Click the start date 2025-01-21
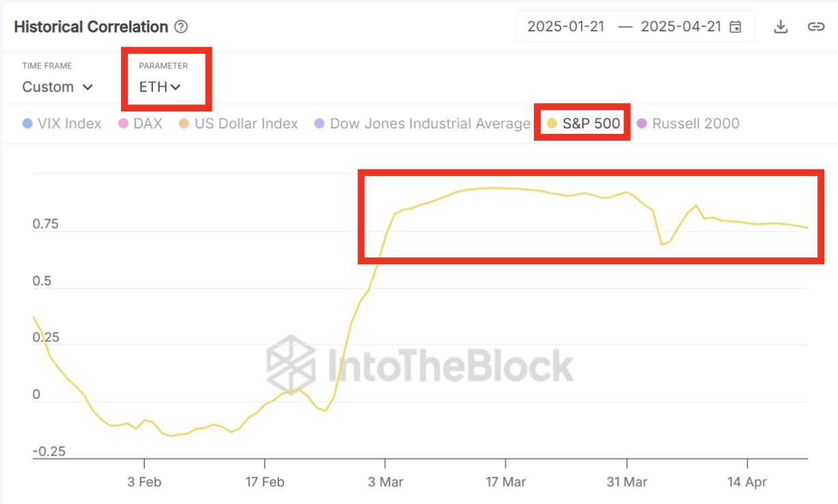 pyautogui.click(x=565, y=25)
